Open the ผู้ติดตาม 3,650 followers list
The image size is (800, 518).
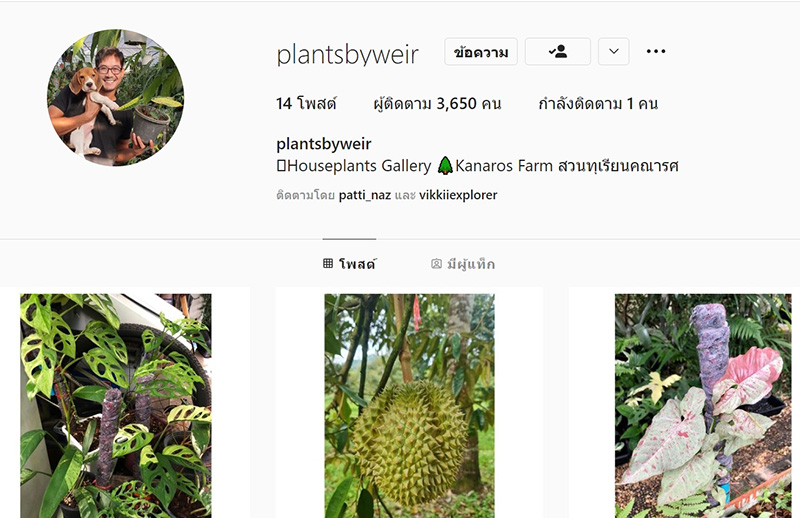[x=437, y=104]
